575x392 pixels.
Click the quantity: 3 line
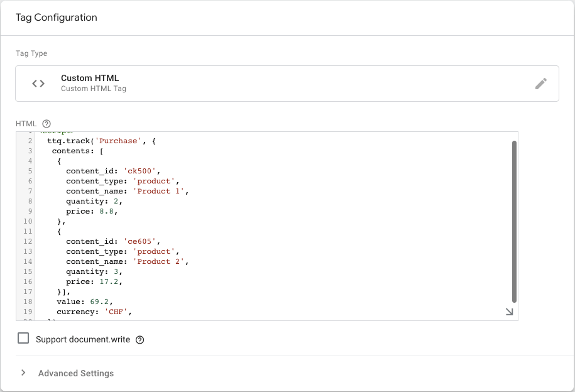click(x=94, y=272)
